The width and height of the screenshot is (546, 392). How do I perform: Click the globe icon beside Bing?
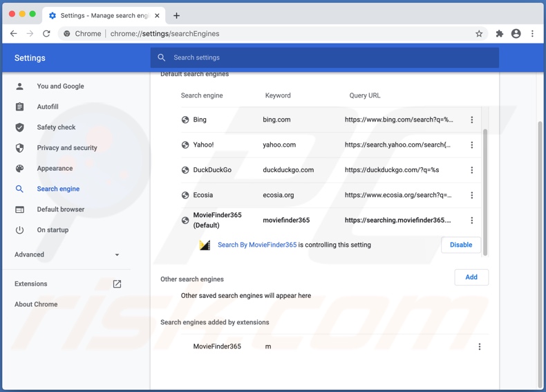pyautogui.click(x=185, y=120)
